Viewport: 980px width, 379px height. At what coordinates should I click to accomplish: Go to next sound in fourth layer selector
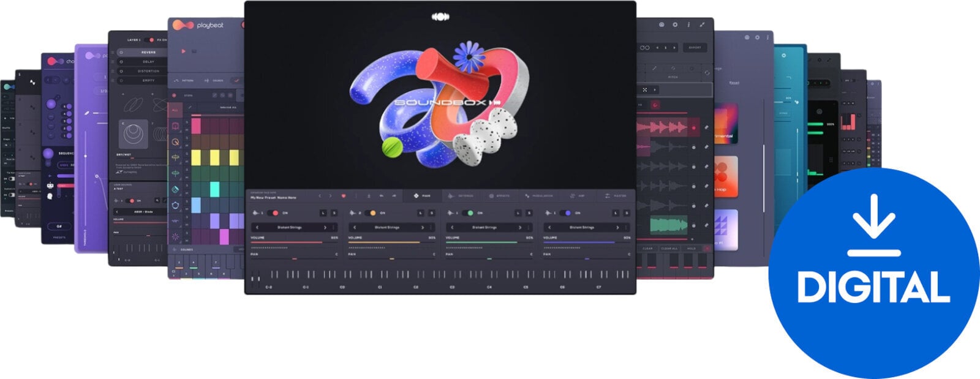(x=618, y=227)
